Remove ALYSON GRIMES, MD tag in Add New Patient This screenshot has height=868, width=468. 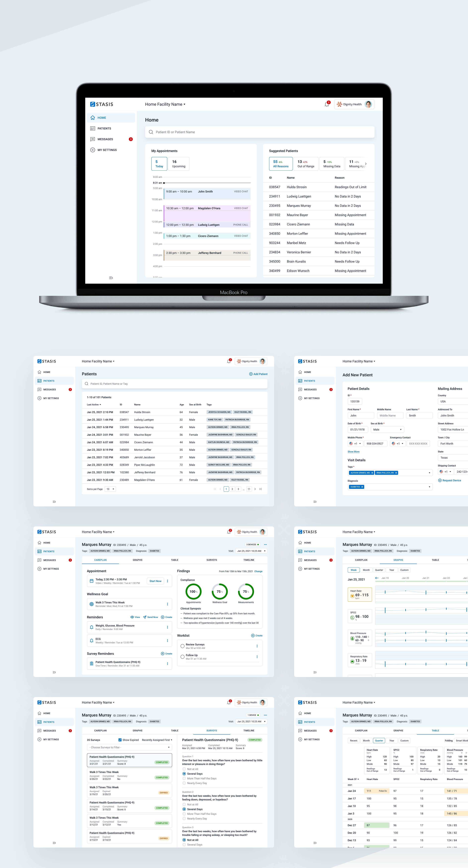pos(372,473)
